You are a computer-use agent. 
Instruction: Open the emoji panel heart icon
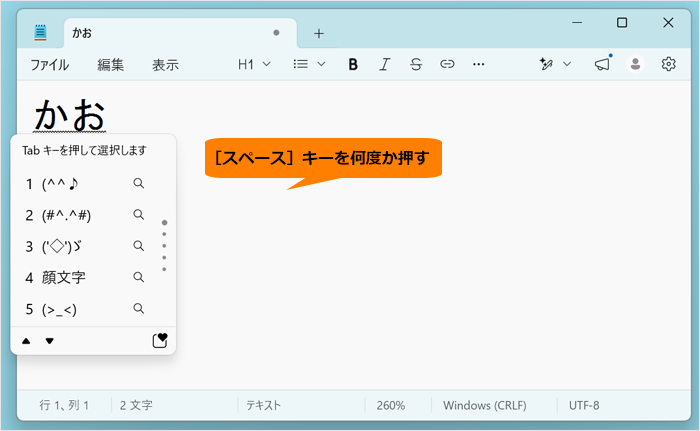pos(160,340)
